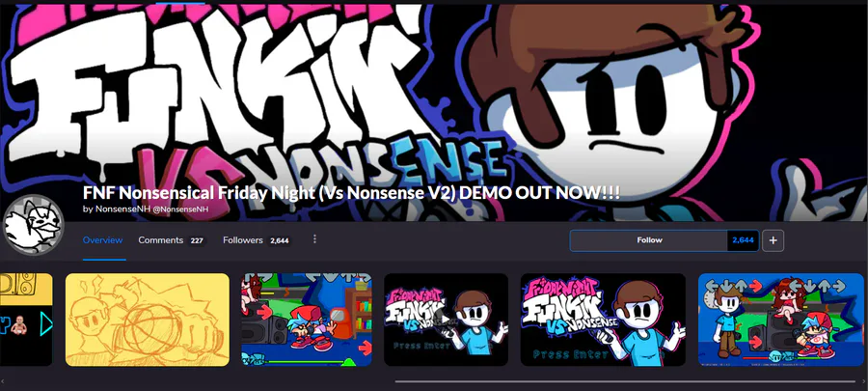
Task: Click the game title FNF Nonsensical Friday Night
Action: pyautogui.click(x=351, y=193)
